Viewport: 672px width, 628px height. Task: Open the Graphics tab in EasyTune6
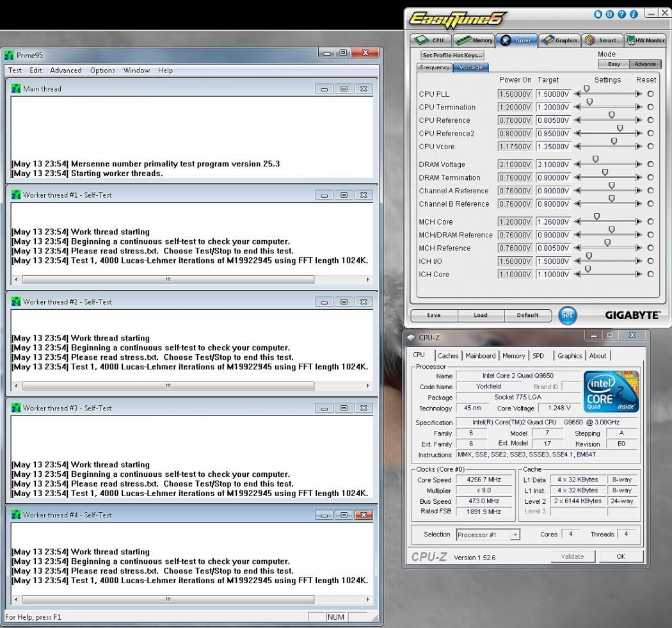[559, 40]
